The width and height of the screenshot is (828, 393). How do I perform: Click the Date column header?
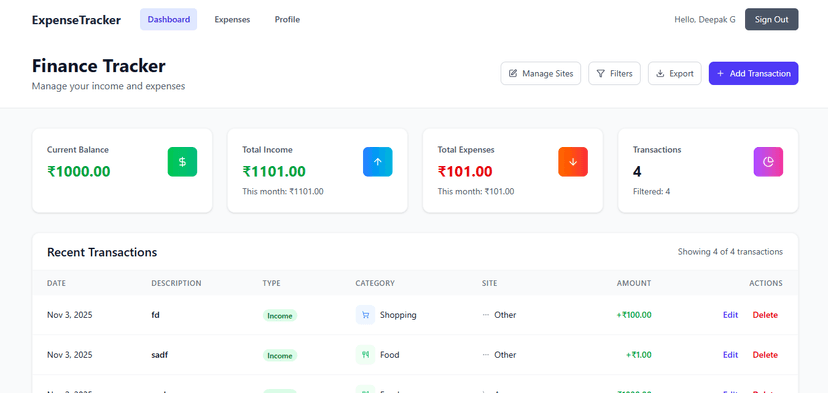tap(57, 283)
